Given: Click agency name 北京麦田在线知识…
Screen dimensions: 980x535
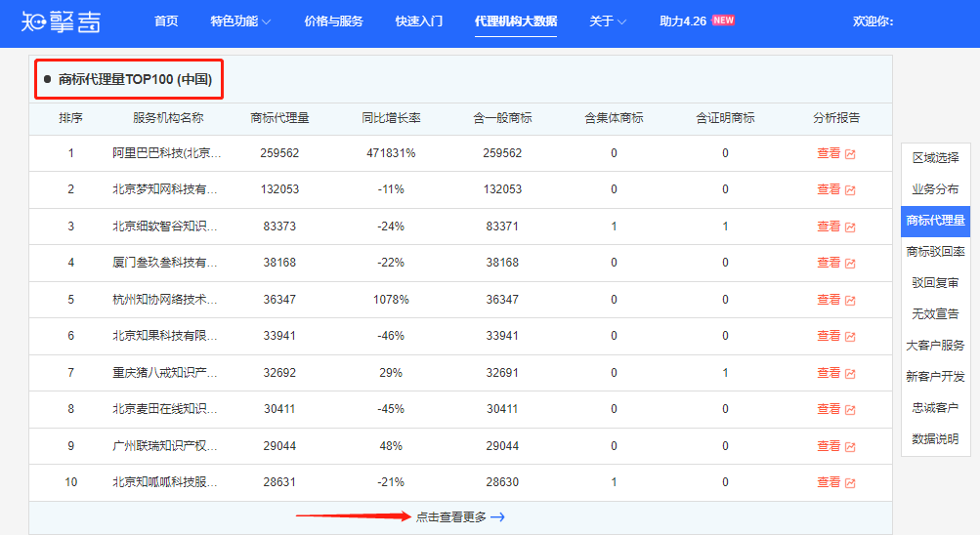Looking at the screenshot, I should (165, 408).
